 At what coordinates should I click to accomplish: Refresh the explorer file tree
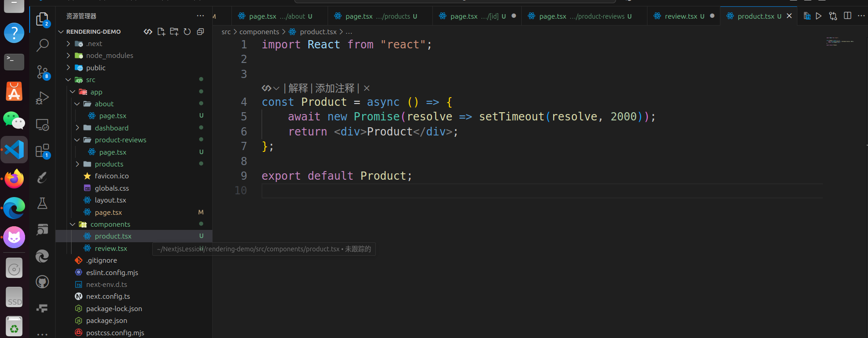pyautogui.click(x=187, y=31)
